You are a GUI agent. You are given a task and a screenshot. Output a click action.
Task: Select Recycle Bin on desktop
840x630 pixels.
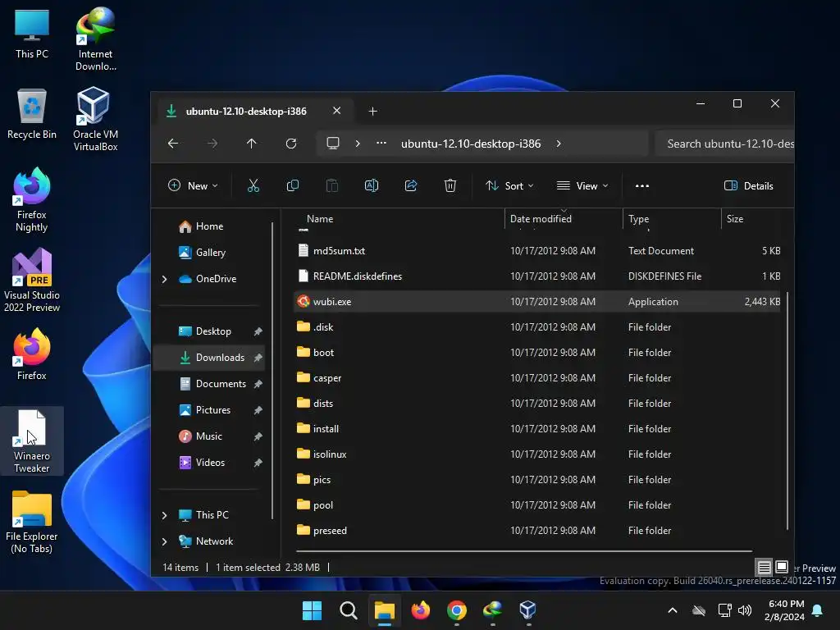coord(32,113)
